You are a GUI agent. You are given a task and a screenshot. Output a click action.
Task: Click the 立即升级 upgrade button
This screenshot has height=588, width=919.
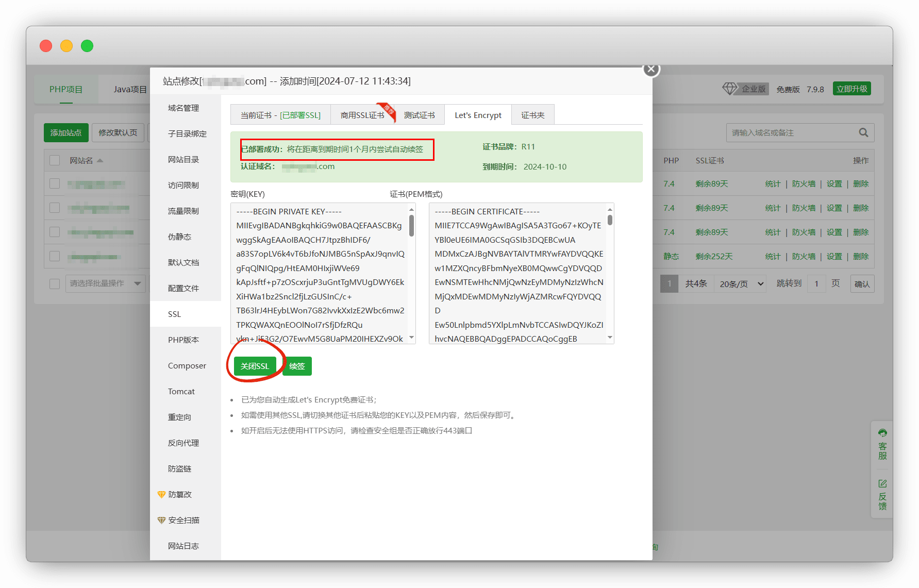pos(851,89)
